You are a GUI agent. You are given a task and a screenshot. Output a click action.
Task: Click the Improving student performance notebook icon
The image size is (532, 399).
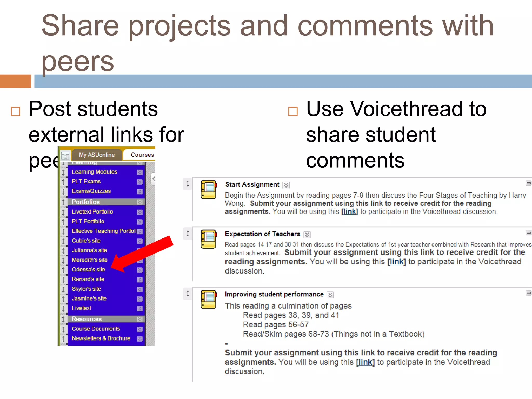pos(209,299)
